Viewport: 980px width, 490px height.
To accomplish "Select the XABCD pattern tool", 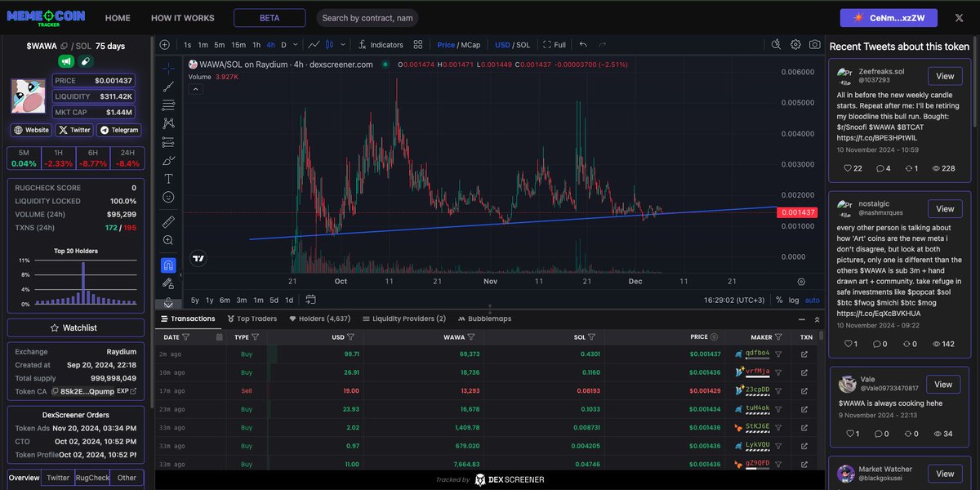I will click(168, 123).
